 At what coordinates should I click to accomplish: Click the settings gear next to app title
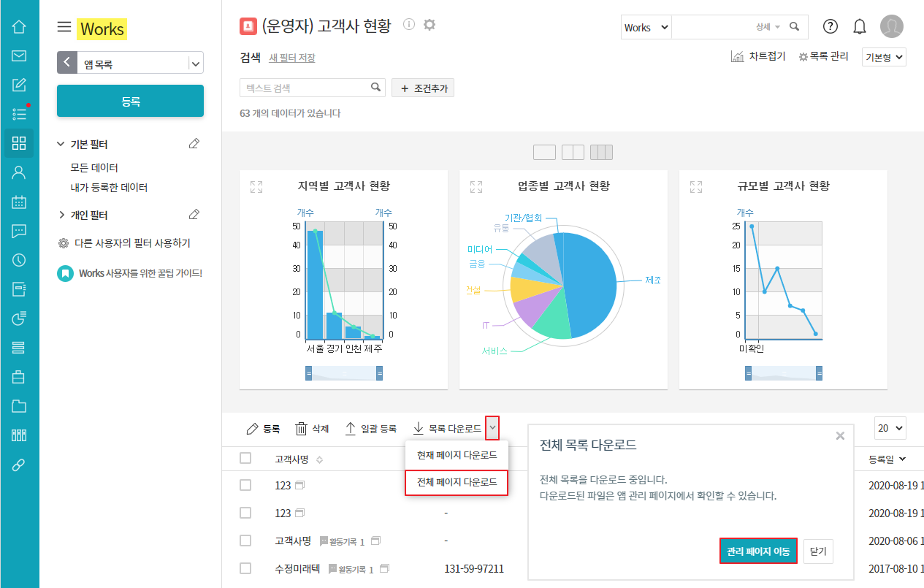(429, 25)
